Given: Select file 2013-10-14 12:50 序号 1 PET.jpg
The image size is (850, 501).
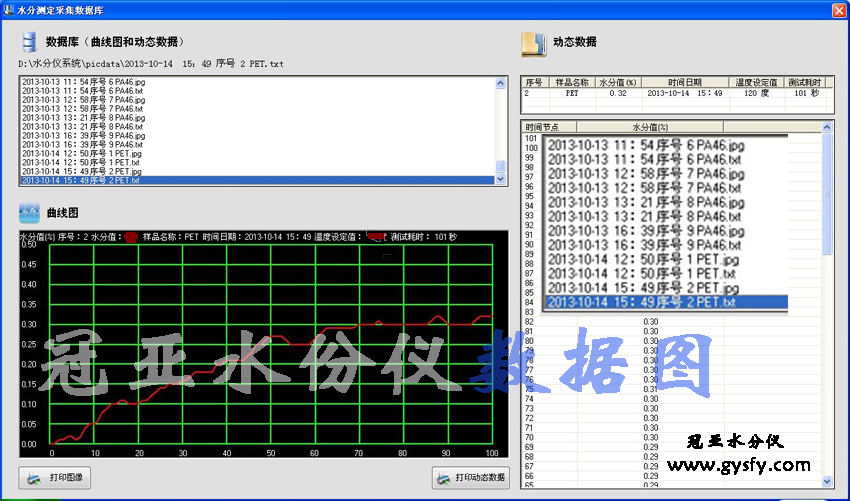Looking at the screenshot, I should (x=257, y=153).
